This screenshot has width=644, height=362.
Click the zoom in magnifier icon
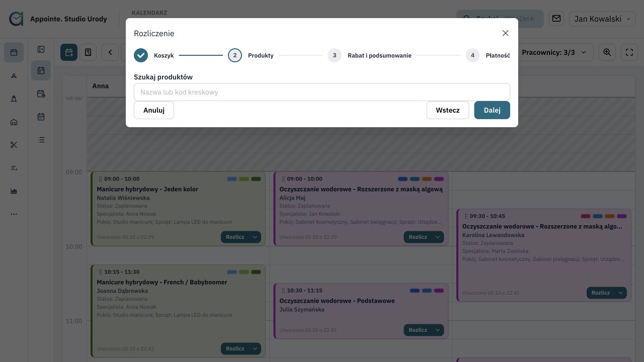click(x=607, y=52)
